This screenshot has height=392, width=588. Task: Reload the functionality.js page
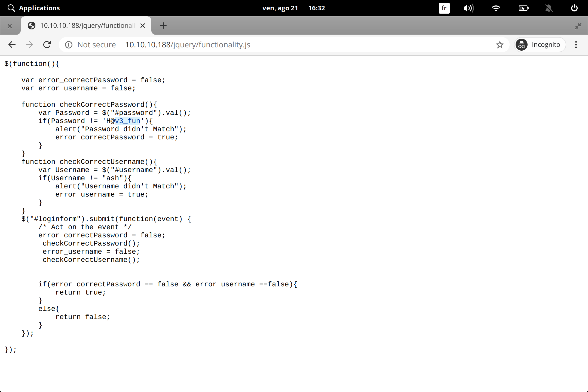(x=47, y=45)
